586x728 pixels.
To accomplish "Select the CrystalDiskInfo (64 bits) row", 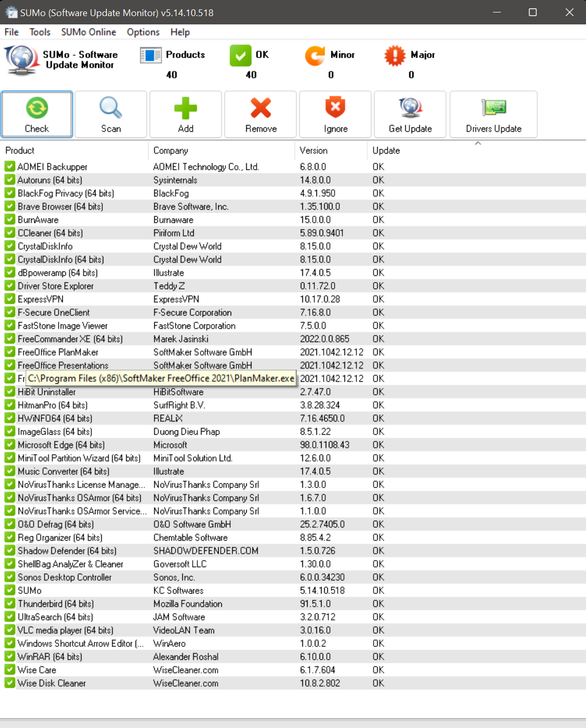I will (x=293, y=260).
